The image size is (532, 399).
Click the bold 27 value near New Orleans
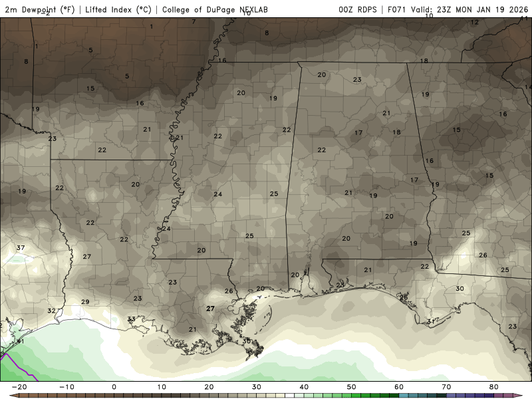click(210, 309)
